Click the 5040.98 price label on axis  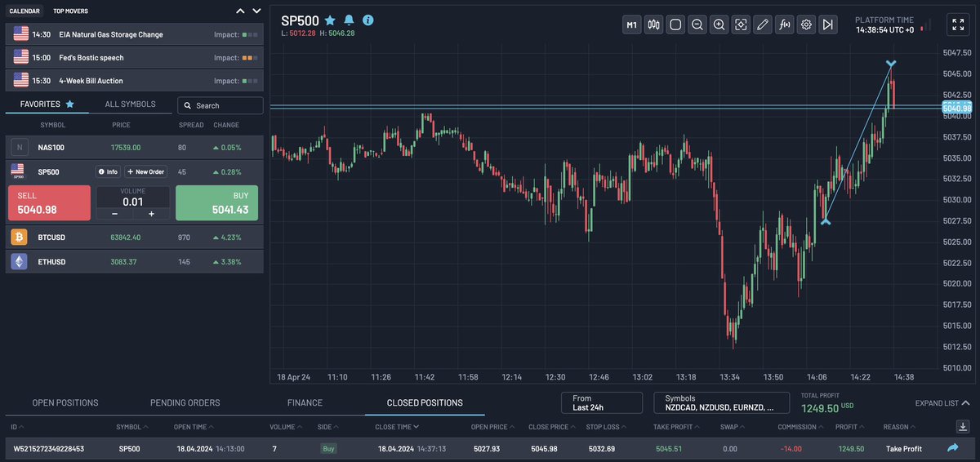tap(956, 108)
